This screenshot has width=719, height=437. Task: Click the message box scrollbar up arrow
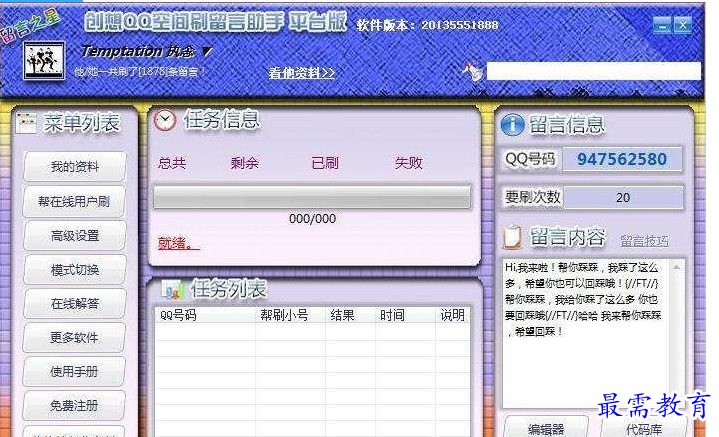(x=676, y=267)
